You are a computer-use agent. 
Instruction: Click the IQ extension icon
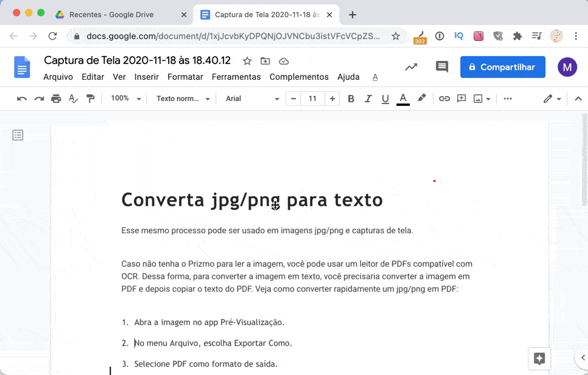pyautogui.click(x=458, y=36)
